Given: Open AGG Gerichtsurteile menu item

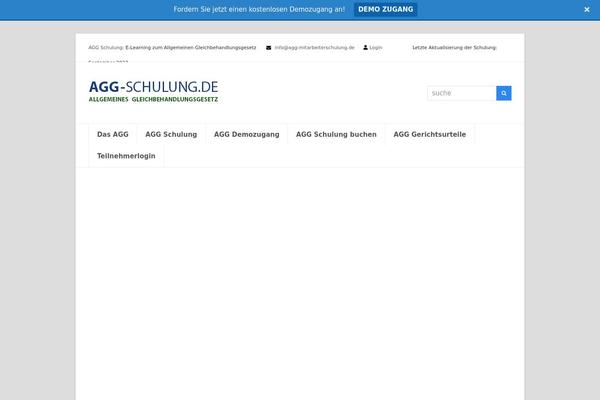Looking at the screenshot, I should pyautogui.click(x=429, y=134).
